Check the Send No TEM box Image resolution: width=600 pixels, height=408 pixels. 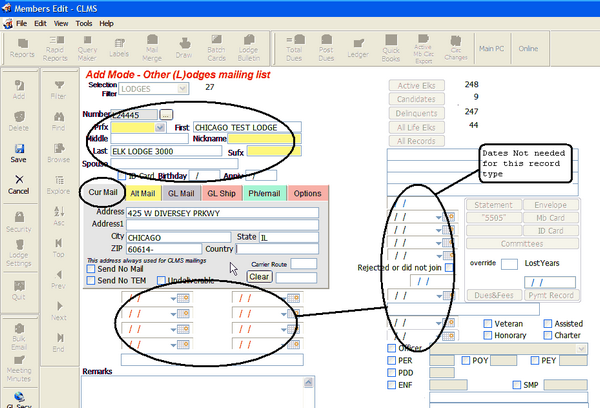pos(90,281)
